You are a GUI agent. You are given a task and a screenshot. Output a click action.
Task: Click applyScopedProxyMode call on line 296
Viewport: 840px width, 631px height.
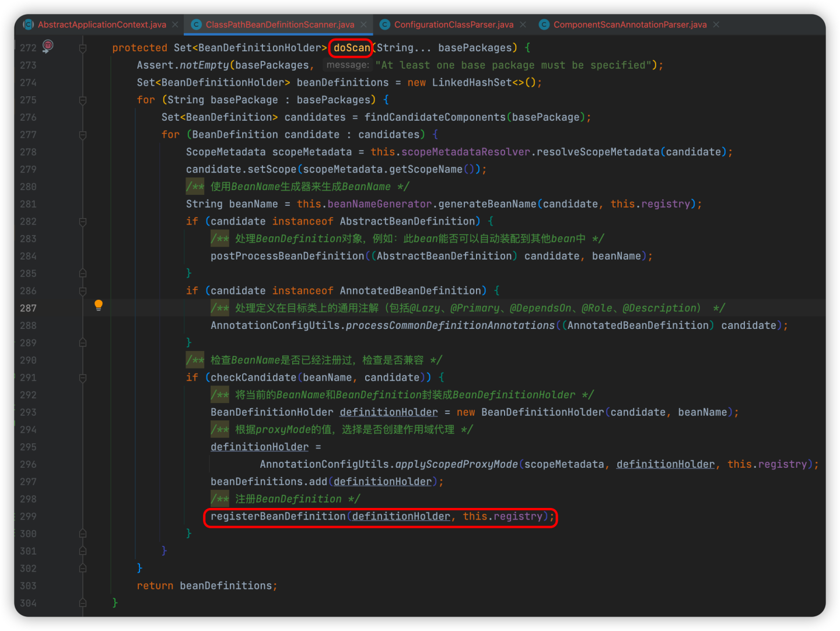(457, 464)
